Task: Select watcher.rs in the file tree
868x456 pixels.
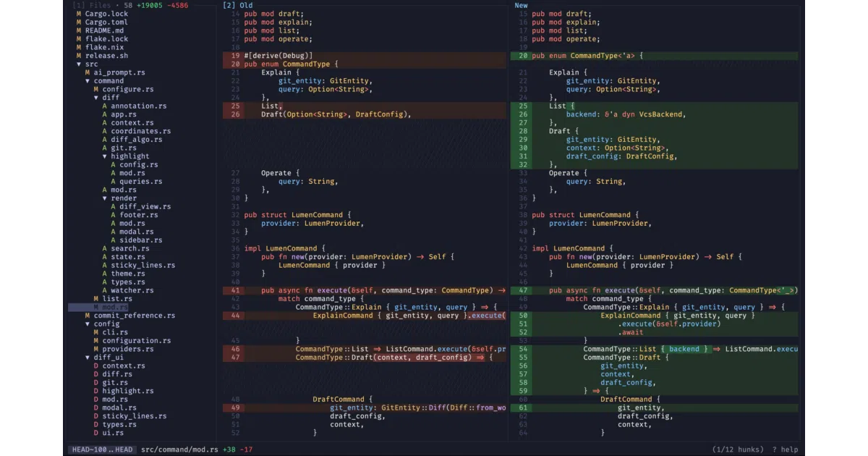Action: 132,291
